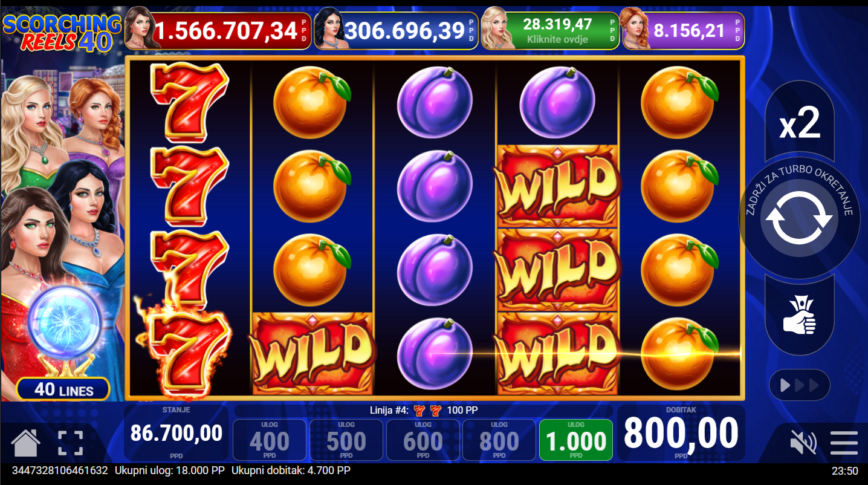Open the blue 306.696,39 jackpot panel
868x485 pixels.
point(396,30)
